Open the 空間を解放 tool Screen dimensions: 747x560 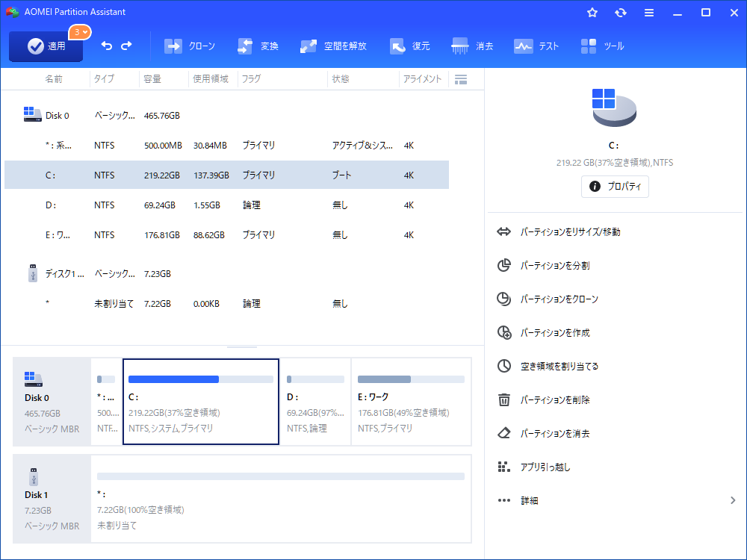pyautogui.click(x=333, y=46)
